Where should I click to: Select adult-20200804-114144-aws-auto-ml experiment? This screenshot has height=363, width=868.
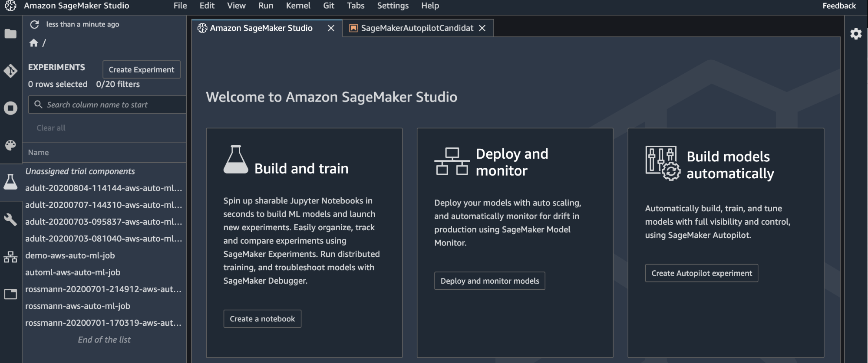point(104,188)
